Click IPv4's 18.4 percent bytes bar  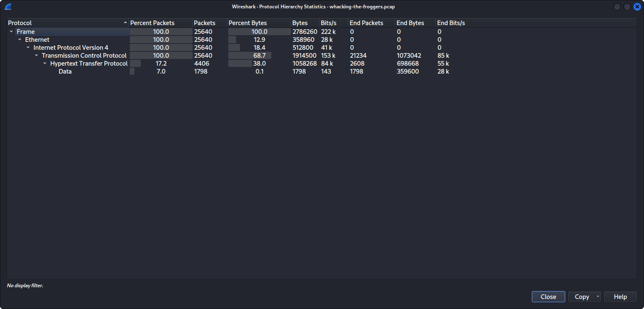click(259, 48)
